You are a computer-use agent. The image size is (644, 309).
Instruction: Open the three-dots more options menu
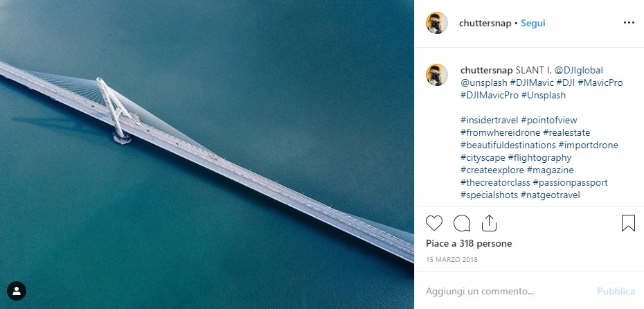(629, 23)
